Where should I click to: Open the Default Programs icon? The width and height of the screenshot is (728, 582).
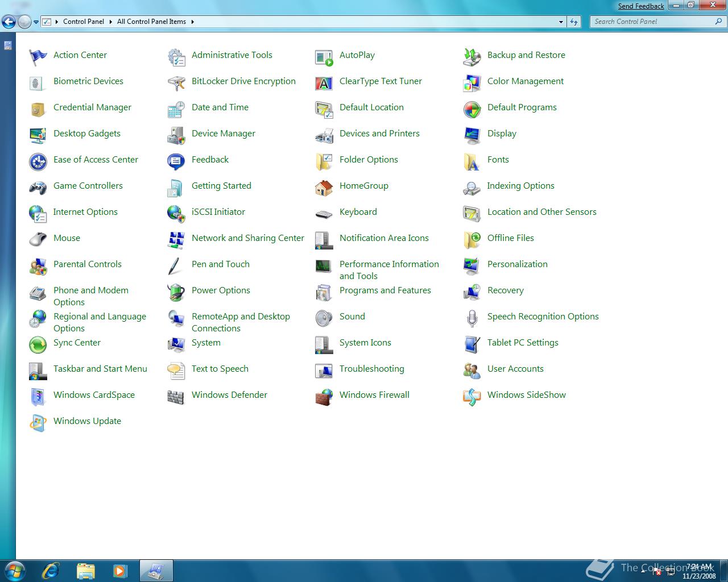click(x=472, y=109)
